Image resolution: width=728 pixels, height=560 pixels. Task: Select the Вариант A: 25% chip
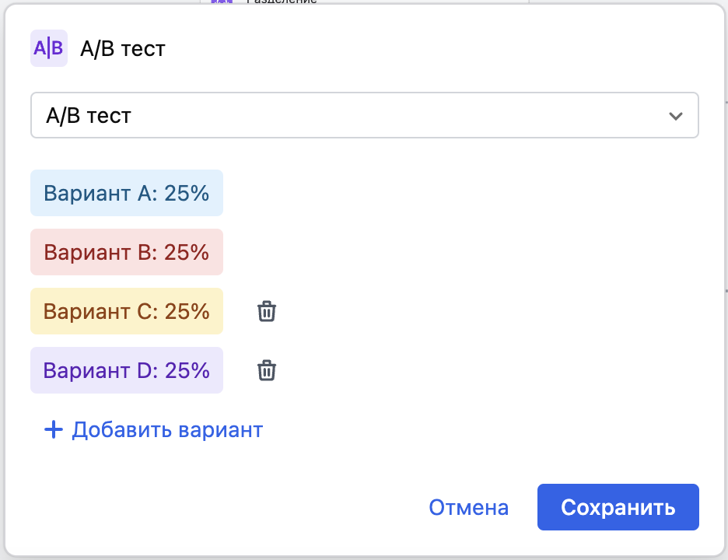126,192
